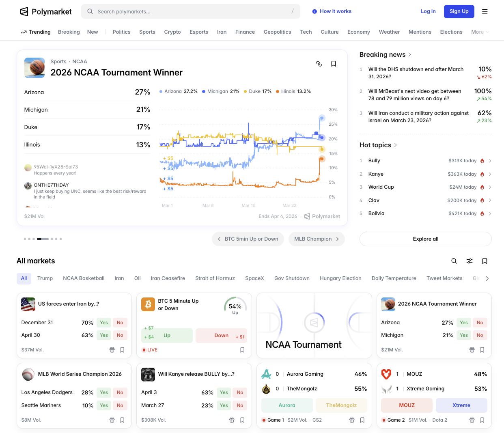Click the Explore all button
This screenshot has height=433, width=504.
(x=425, y=239)
